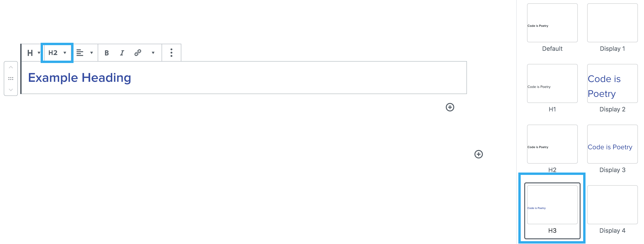Open the H2 heading level dropdown
This screenshot has height=244, width=644.
coord(57,53)
